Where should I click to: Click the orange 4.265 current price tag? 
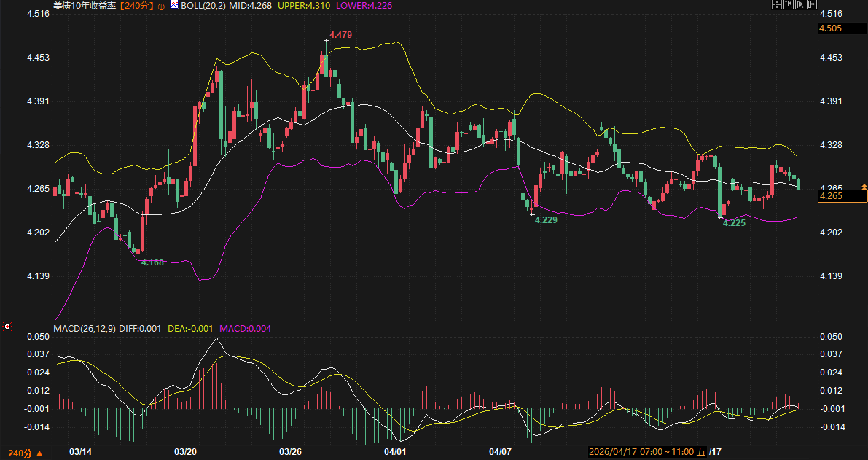point(831,196)
